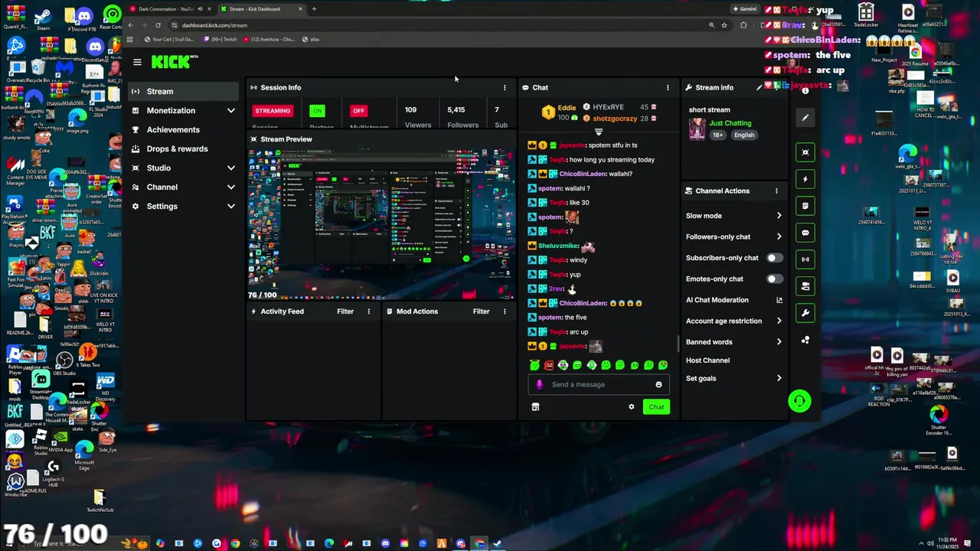The image size is (980, 551).
Task: Toggle channel actions widget in right toolbar
Action: 805,286
